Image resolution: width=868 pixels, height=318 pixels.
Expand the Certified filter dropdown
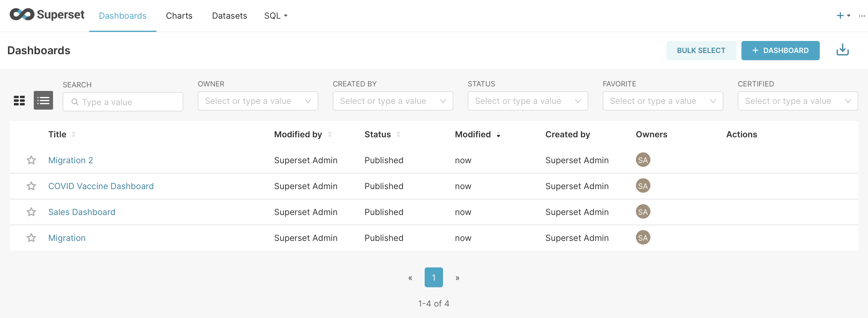click(797, 101)
